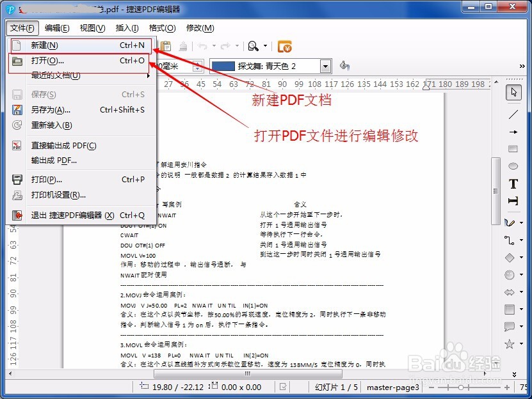Click the new document icon in menu
This screenshot has width=532, height=399.
17,45
